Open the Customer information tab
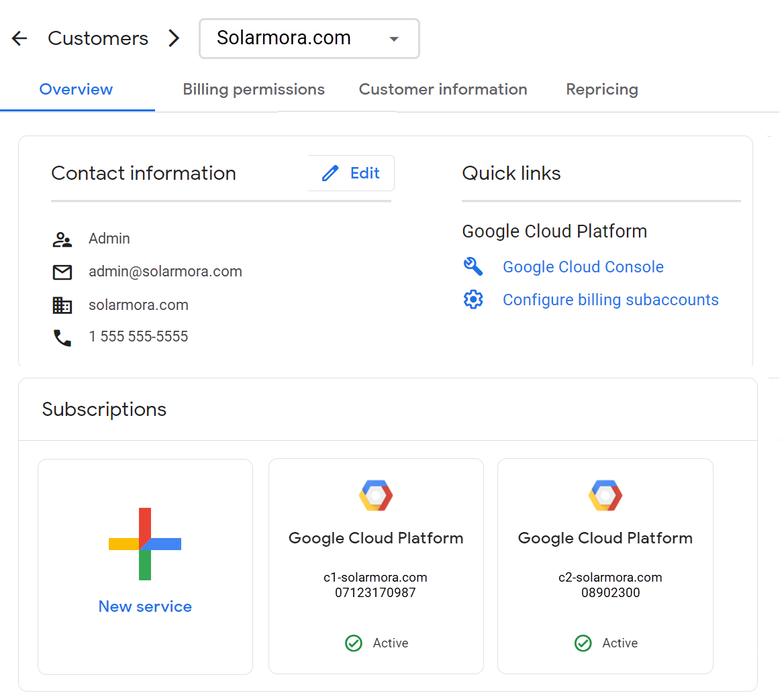 (443, 89)
